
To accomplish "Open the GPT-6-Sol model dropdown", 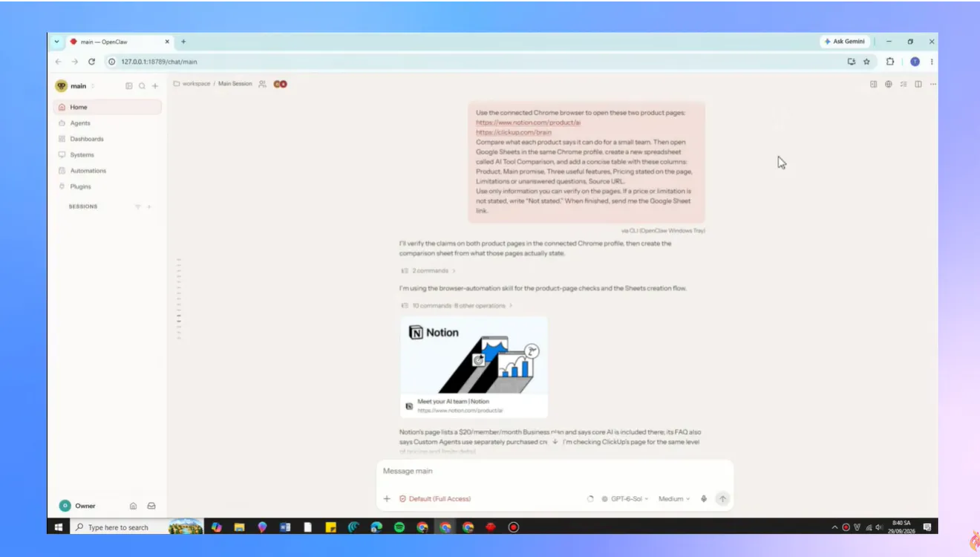I will point(625,499).
